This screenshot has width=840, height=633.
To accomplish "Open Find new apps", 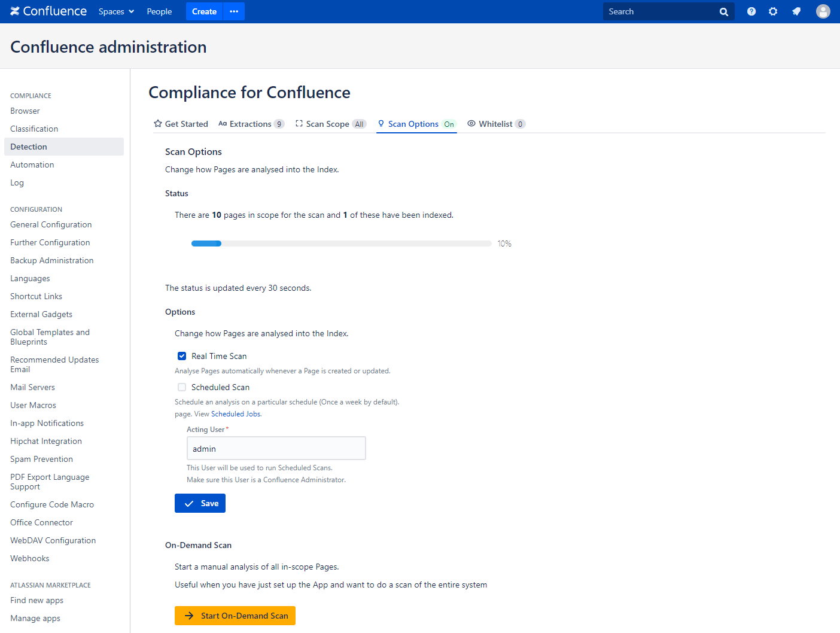I will point(36,600).
